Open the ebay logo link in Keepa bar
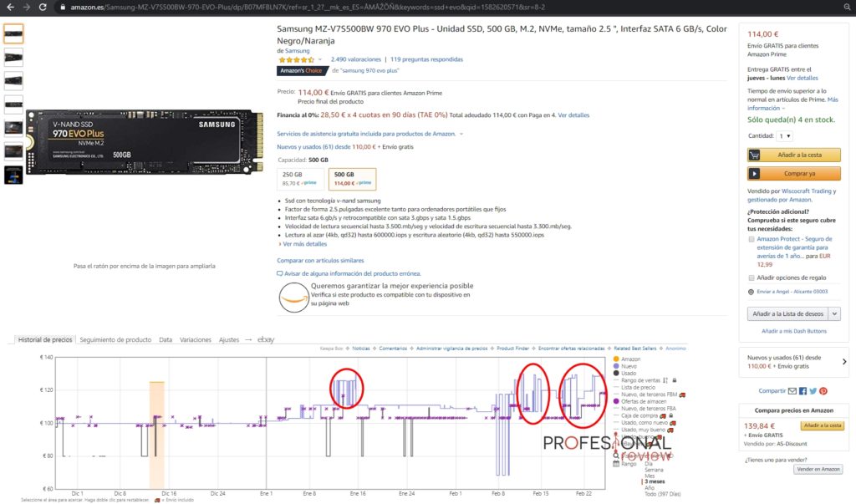 (x=266, y=339)
